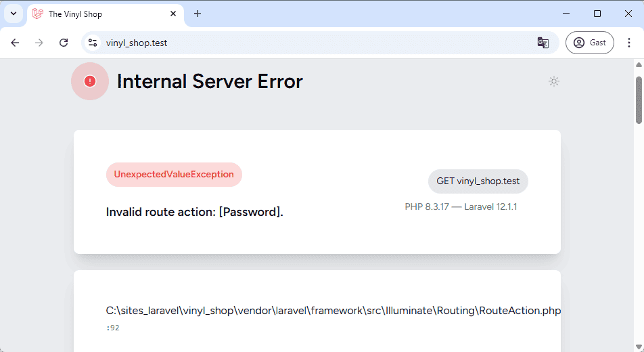644x352 pixels.
Task: Reload the vinyl_shop.test page
Action: tap(64, 43)
